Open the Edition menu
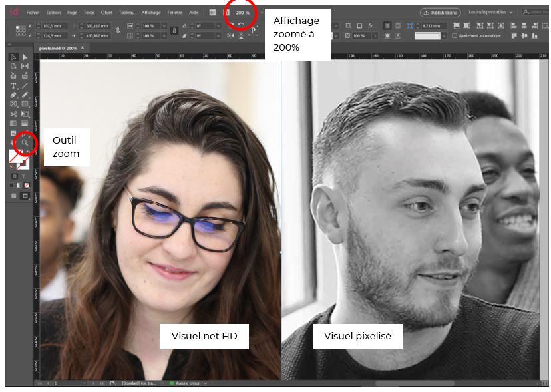 click(x=53, y=12)
